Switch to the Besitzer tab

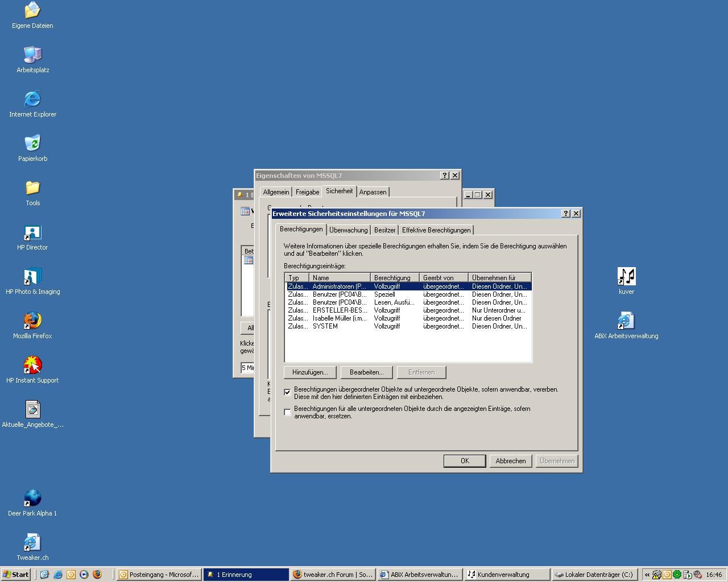click(384, 230)
